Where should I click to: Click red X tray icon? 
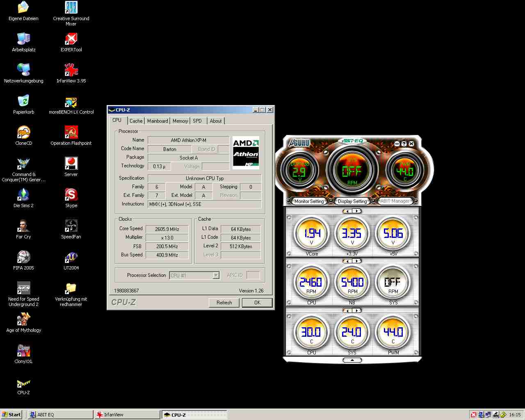click(474, 415)
